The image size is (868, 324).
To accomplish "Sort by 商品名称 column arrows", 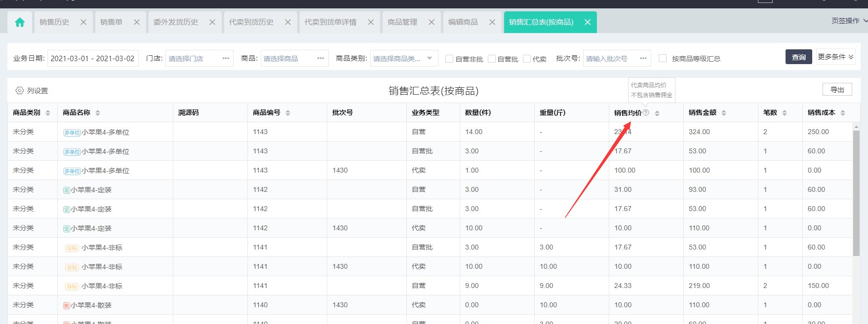I will [x=98, y=113].
